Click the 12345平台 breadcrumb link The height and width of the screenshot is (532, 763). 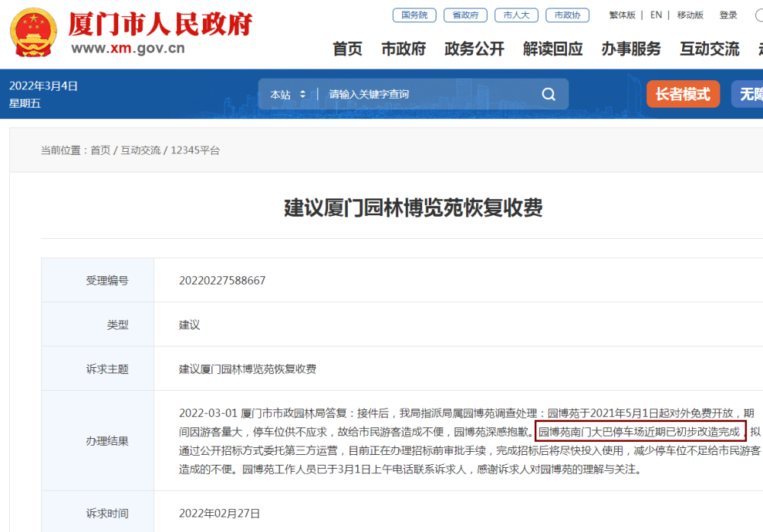point(195,150)
